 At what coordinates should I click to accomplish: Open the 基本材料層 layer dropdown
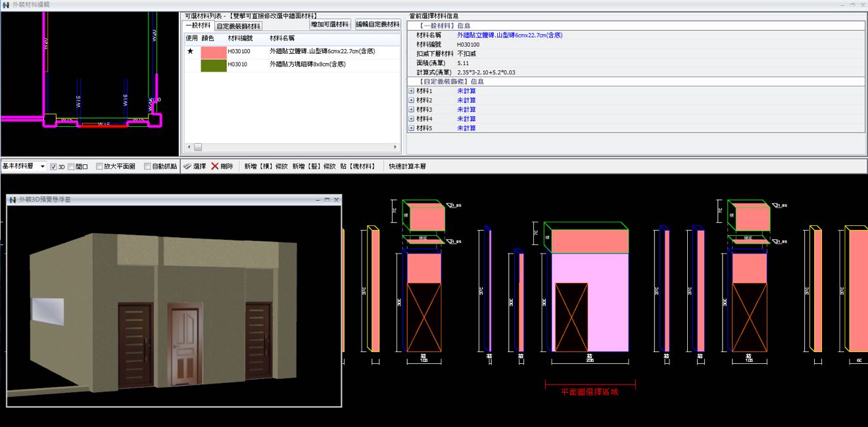43,167
